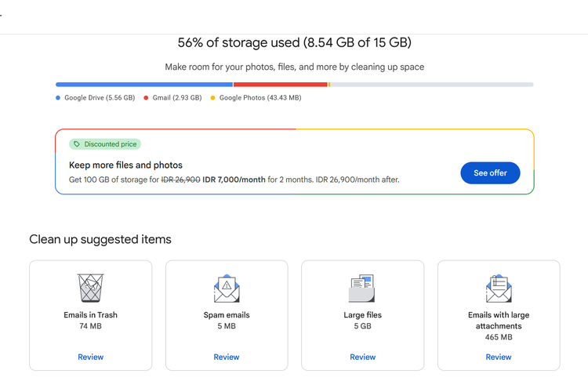
Task: Click the large attachments envelope icon
Action: click(499, 289)
